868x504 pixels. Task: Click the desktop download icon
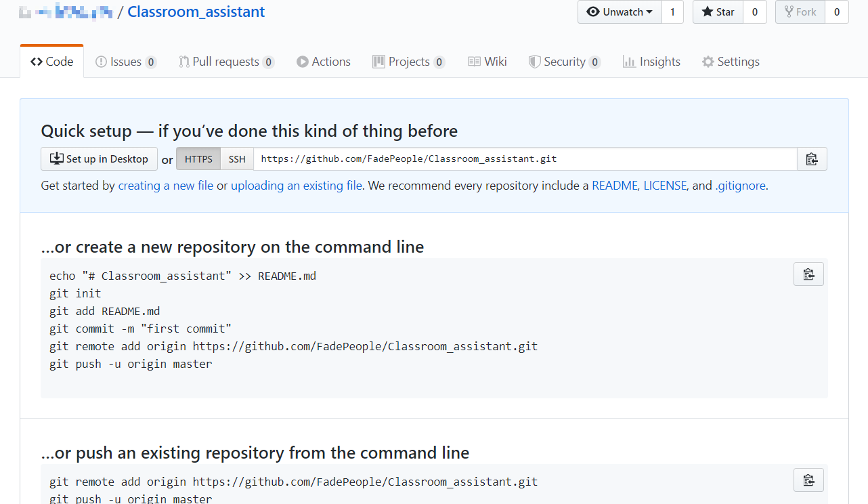point(57,159)
